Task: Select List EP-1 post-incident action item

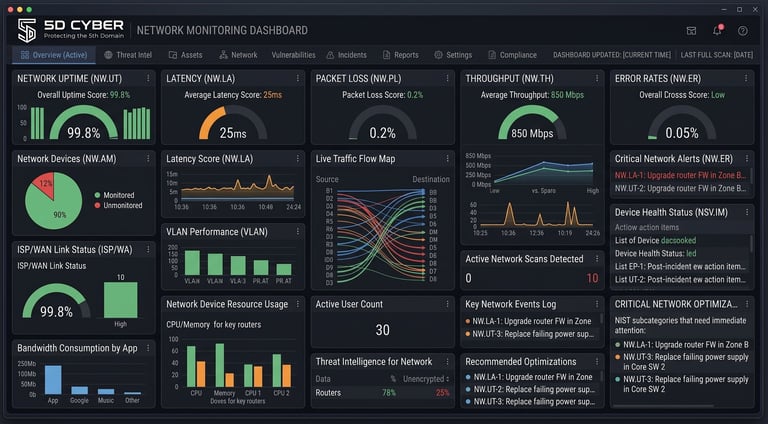Action: [x=680, y=267]
